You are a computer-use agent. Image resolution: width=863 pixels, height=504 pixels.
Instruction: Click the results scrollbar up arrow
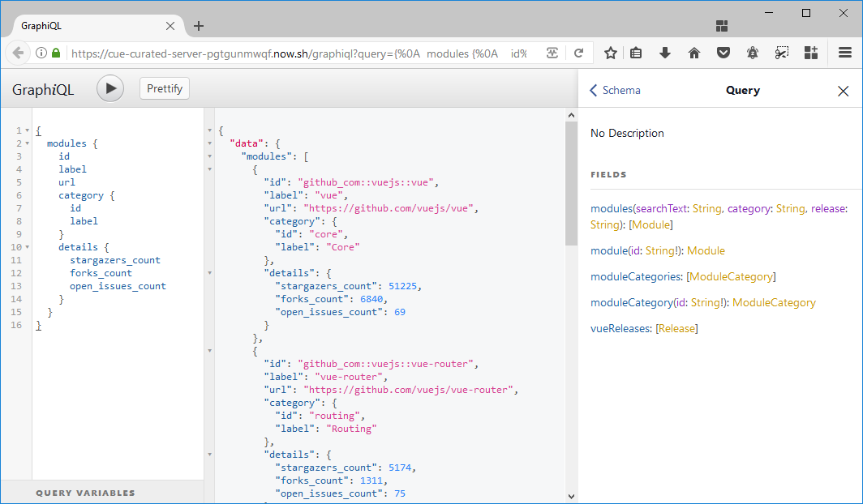[x=571, y=115]
